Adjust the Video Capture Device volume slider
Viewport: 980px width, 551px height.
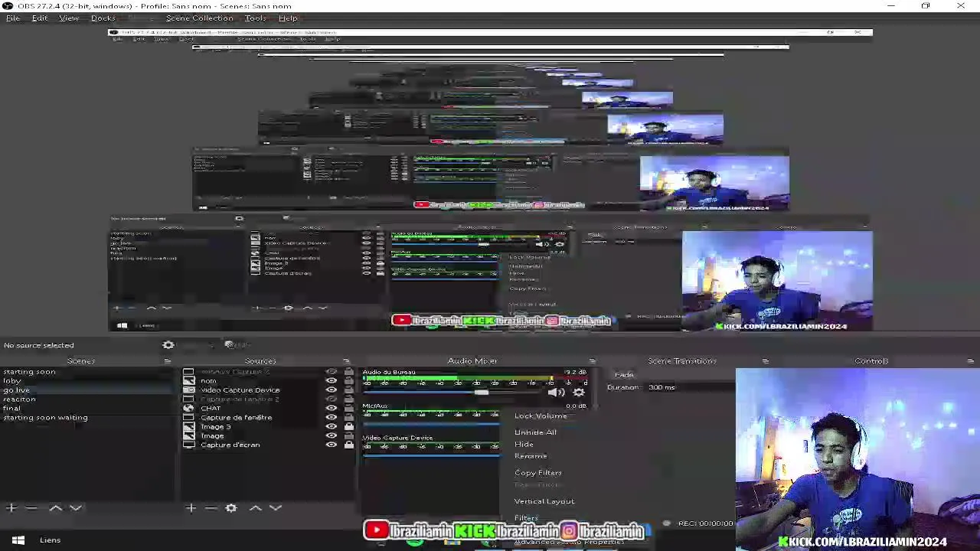coord(431,455)
